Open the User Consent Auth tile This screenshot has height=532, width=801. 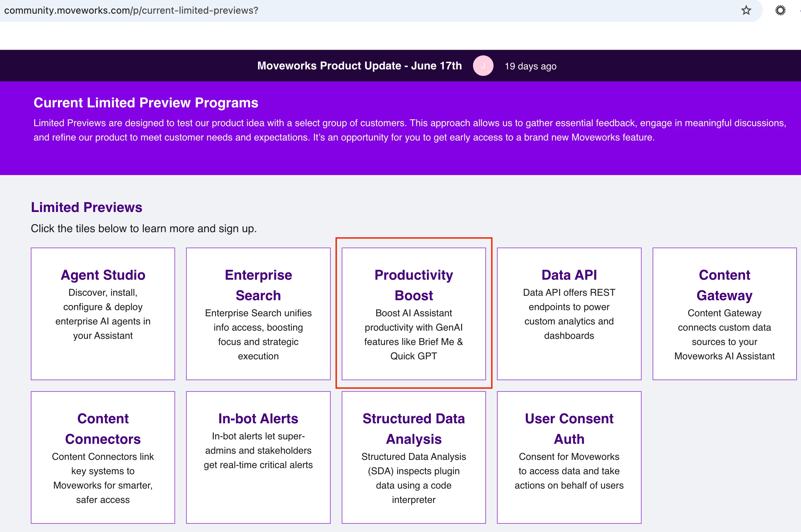569,457
